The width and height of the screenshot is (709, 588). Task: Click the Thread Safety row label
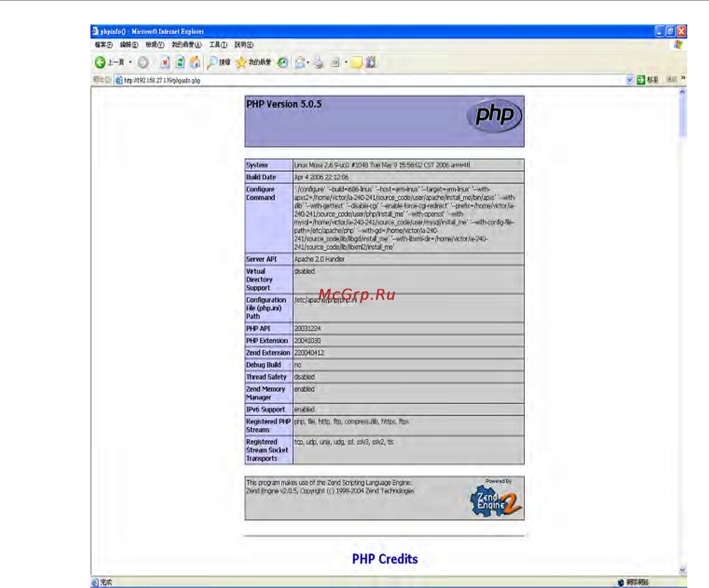266,377
